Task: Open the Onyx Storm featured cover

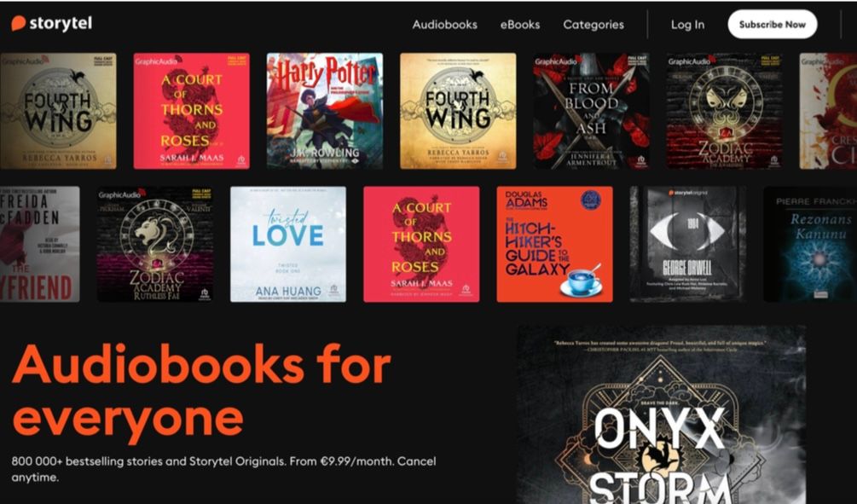Action: tap(662, 414)
